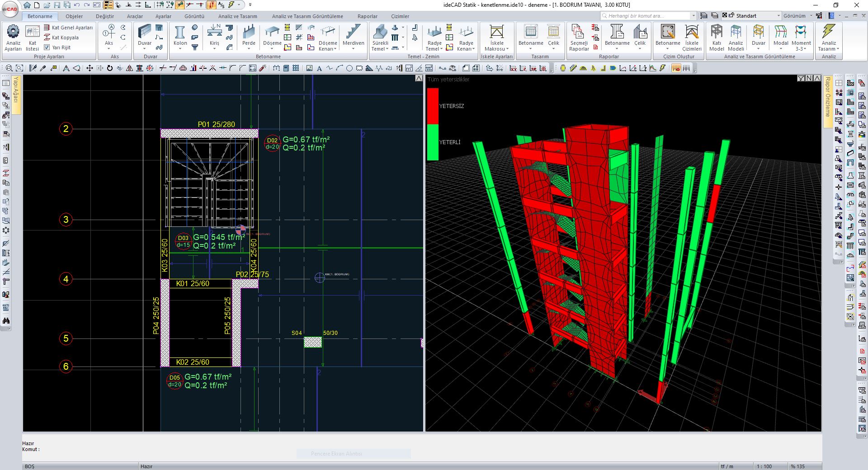Select the Perde shear wall tool

(x=249, y=36)
